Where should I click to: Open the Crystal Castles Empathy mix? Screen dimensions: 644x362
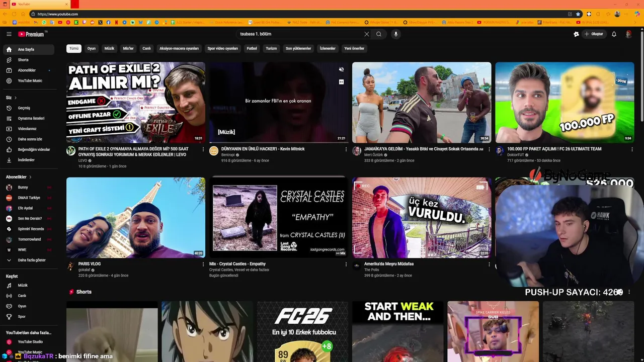[279, 217]
